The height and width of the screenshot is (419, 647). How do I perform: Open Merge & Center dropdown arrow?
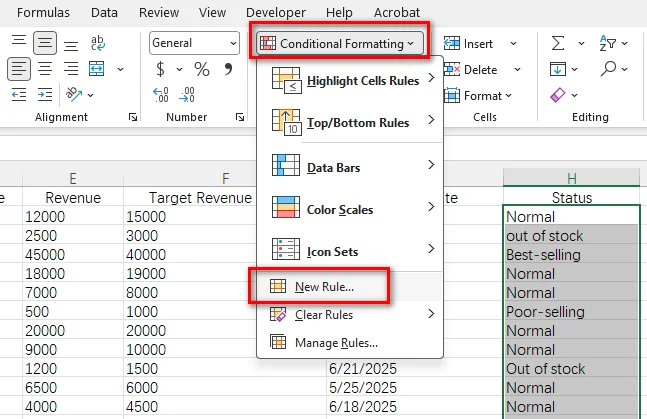120,69
